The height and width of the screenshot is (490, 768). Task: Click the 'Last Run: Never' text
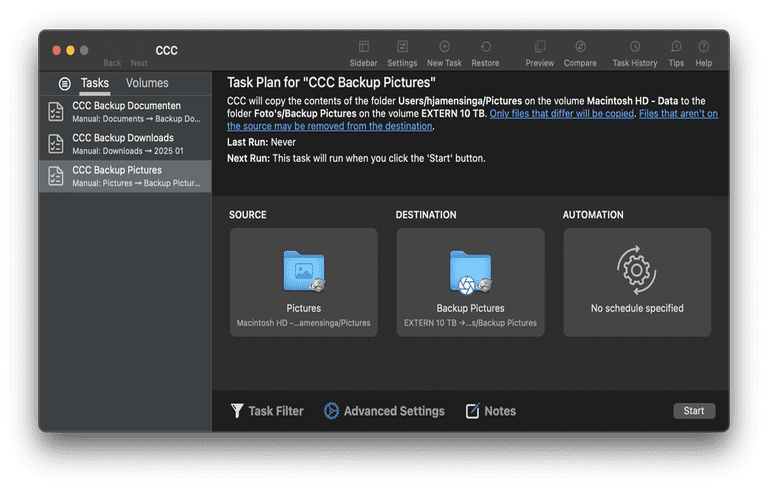tap(261, 142)
